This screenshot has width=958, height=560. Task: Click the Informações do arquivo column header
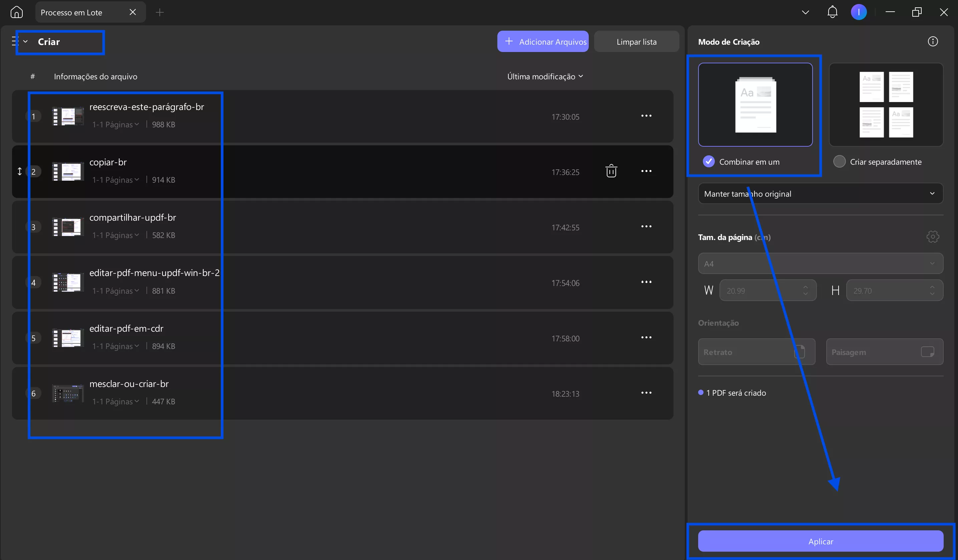point(95,77)
